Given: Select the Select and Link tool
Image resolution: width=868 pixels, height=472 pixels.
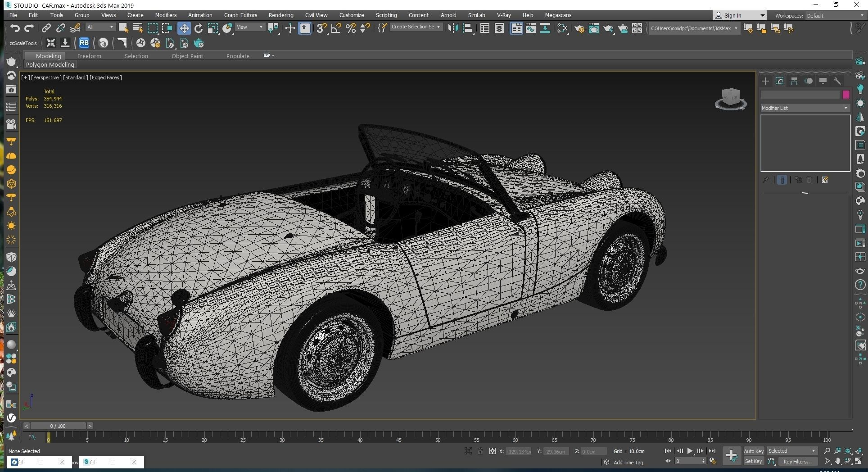Looking at the screenshot, I should [46, 28].
